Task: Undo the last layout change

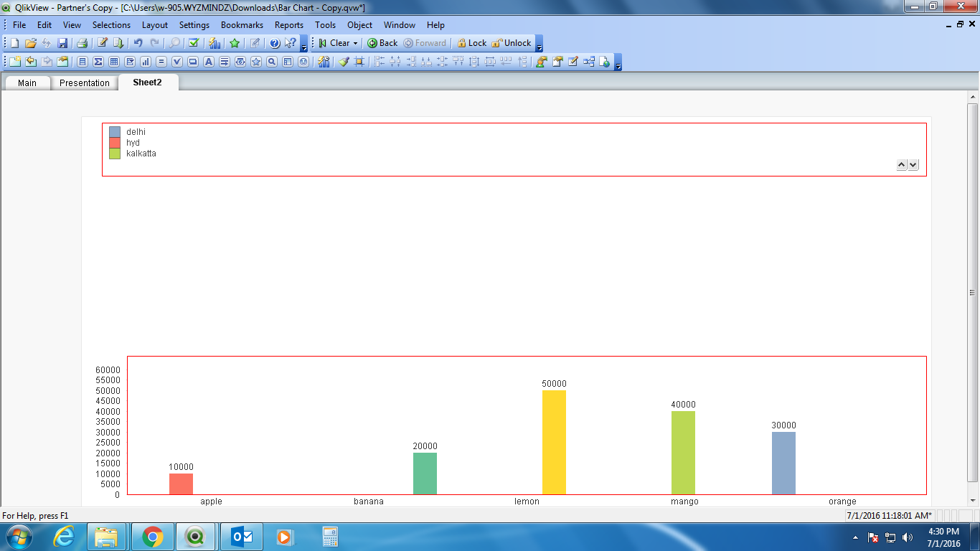Action: (x=138, y=43)
